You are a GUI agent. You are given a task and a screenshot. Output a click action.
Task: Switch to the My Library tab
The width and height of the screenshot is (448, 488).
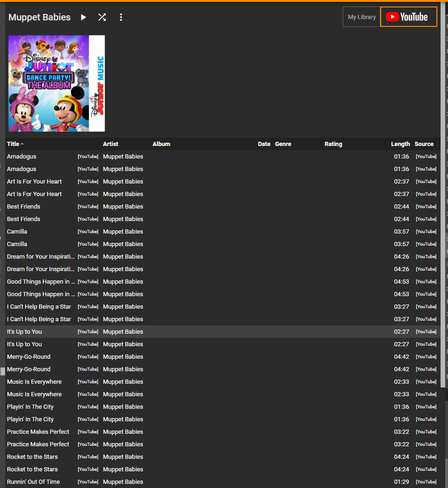(362, 17)
